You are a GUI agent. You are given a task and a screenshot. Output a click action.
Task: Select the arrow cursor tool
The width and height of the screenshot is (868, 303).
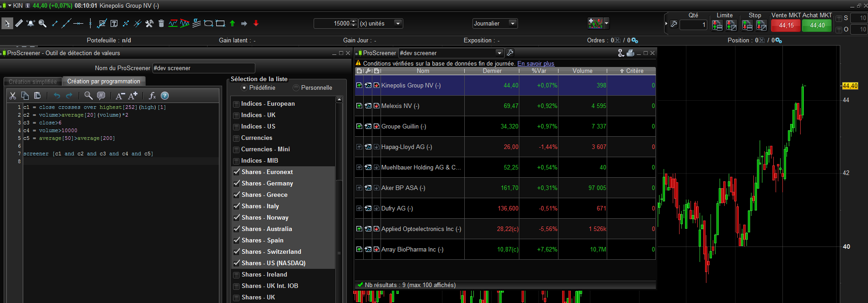(7, 23)
